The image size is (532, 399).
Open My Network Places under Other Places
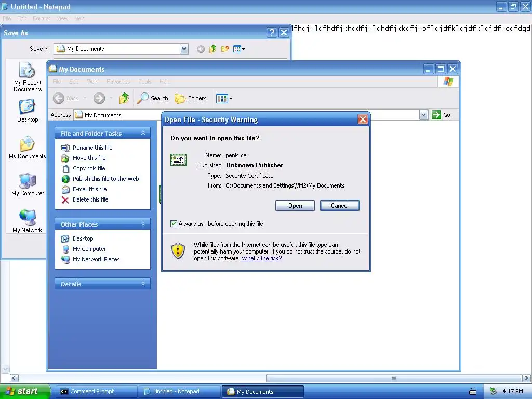point(96,259)
